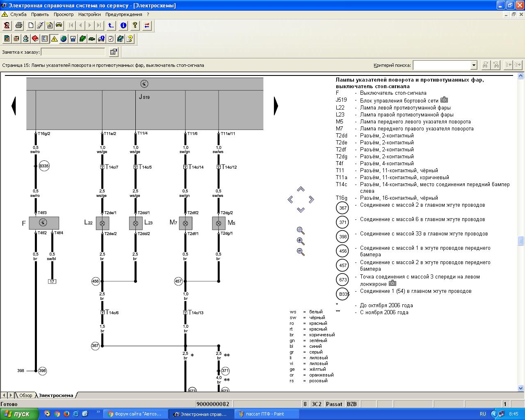Click the button beside order note field
Viewport: 525px width, 420px height.
[114, 52]
